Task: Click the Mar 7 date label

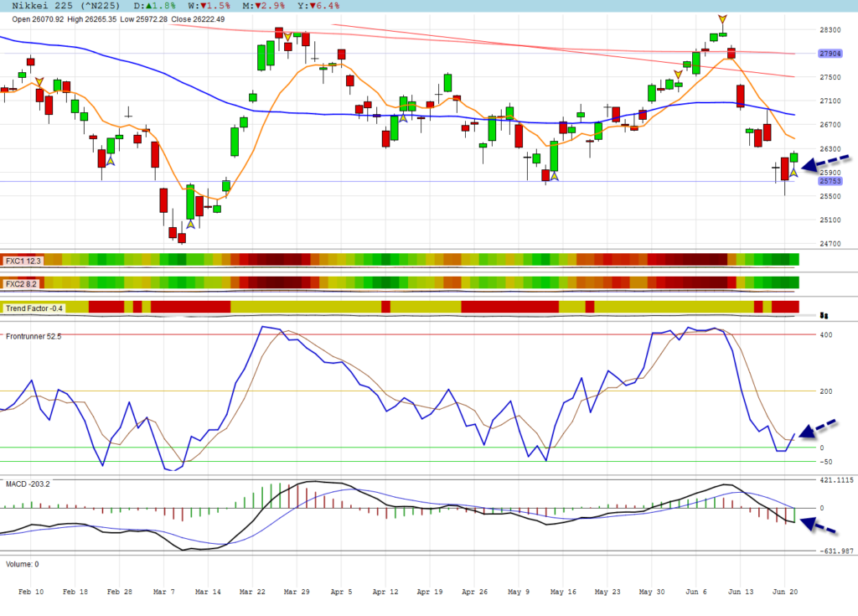Action: 164,592
